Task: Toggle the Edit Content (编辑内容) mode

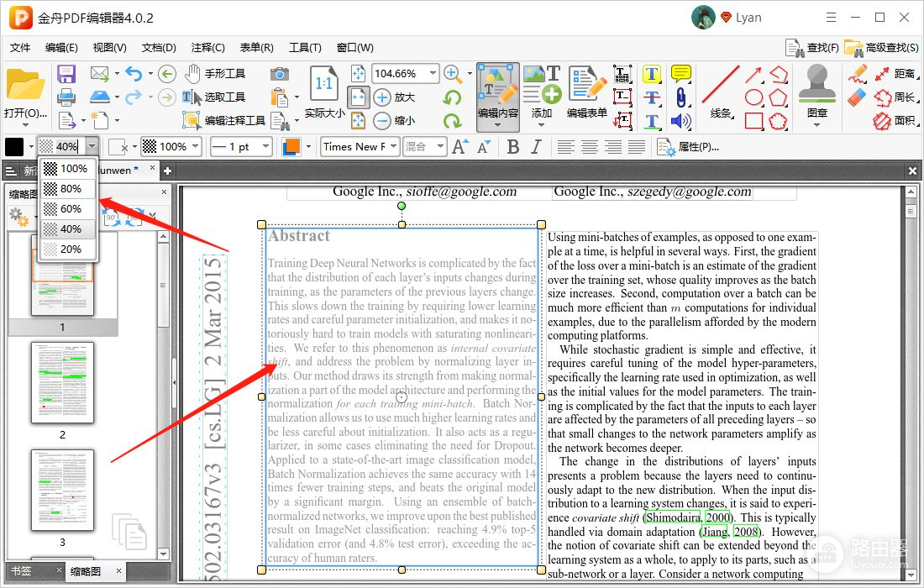Action: tap(498, 94)
